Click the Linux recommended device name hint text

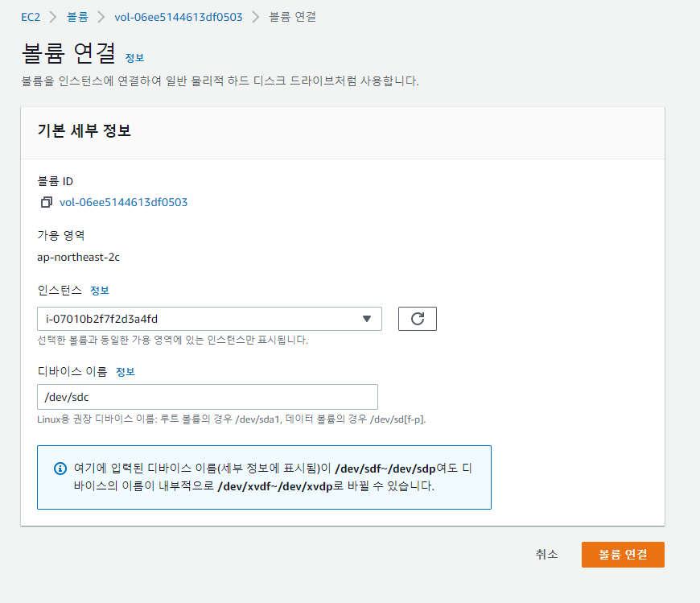(x=232, y=419)
